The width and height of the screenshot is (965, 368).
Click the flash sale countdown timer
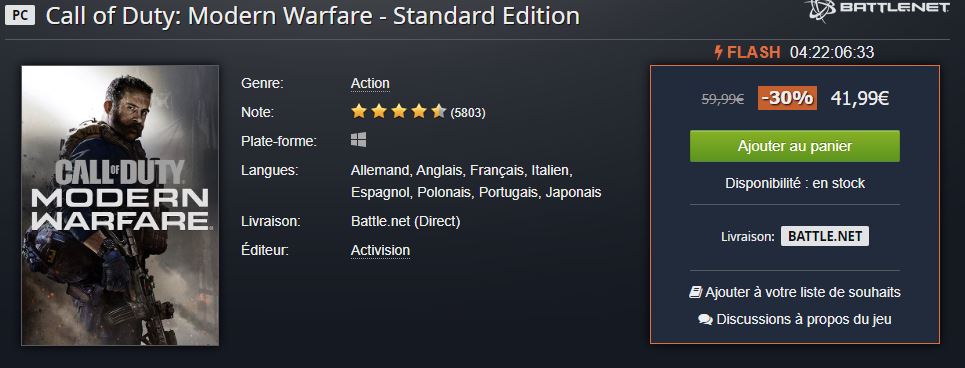click(x=831, y=53)
